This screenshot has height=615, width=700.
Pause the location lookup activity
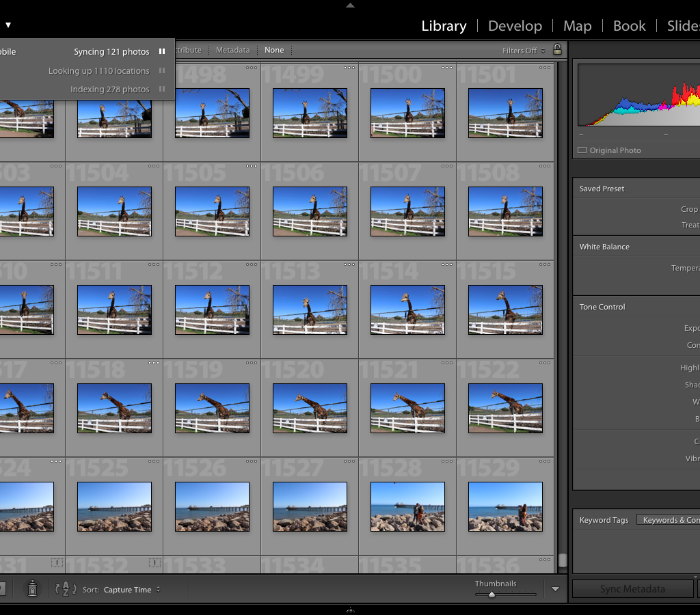point(162,70)
